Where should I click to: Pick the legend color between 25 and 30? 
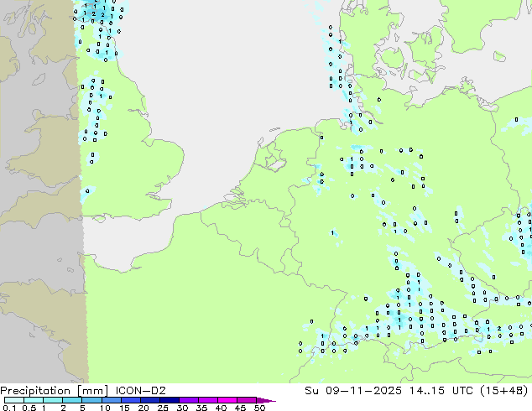click(169, 400)
